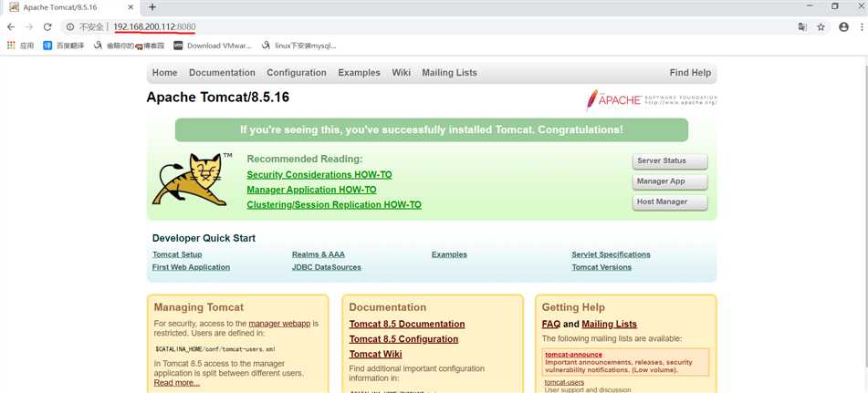Click the $CATALINA_HOME/conf/tomcat-users.xml path text
The width and height of the screenshot is (868, 393).
coord(215,349)
